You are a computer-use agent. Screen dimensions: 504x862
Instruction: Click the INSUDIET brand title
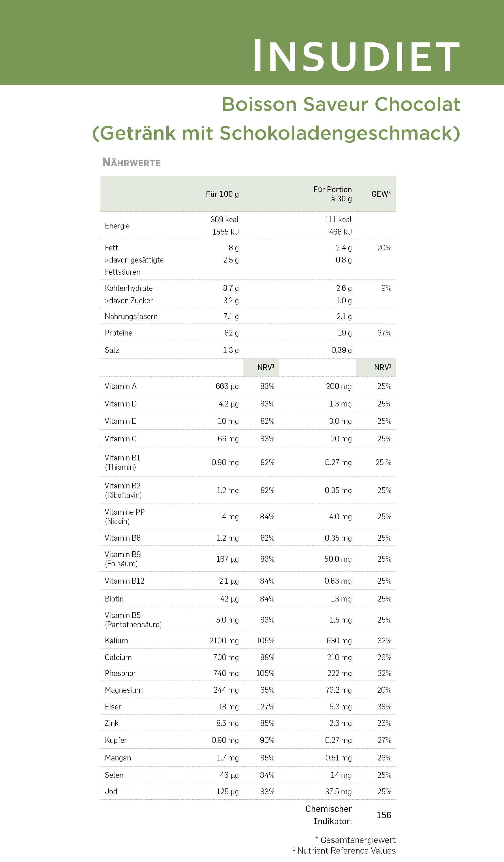(356, 56)
